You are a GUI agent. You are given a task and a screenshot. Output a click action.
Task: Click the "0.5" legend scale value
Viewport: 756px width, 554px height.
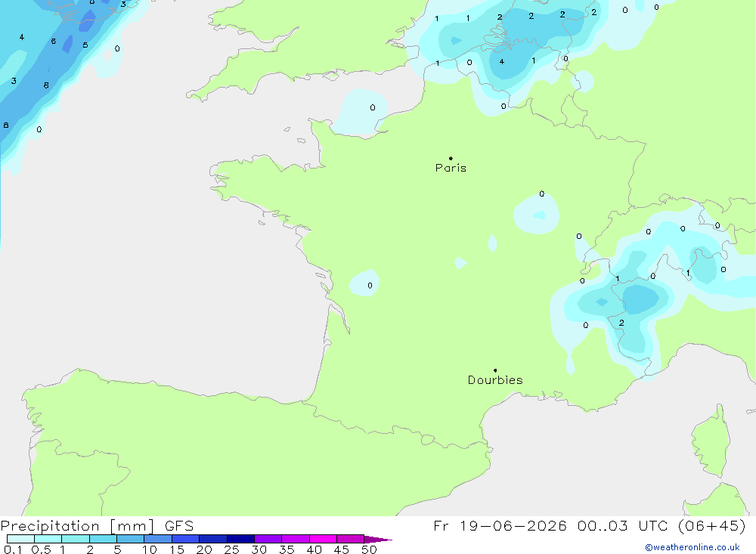coord(41,549)
